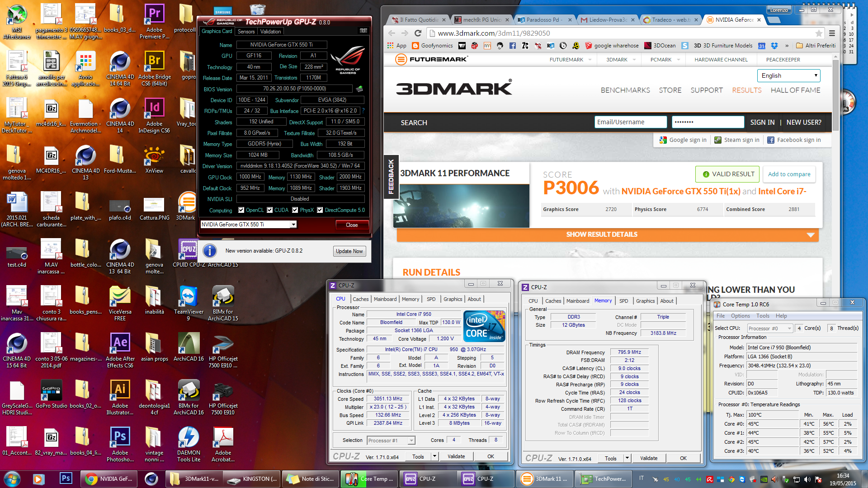Open Adobe Premiere Pro desktop icon
The height and width of the screenshot is (488, 868).
(x=154, y=21)
